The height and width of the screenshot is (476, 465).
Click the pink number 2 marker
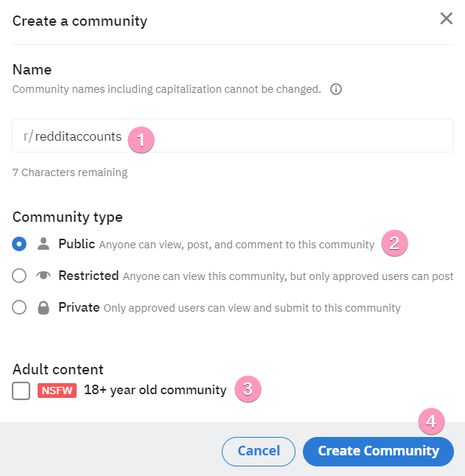point(394,243)
